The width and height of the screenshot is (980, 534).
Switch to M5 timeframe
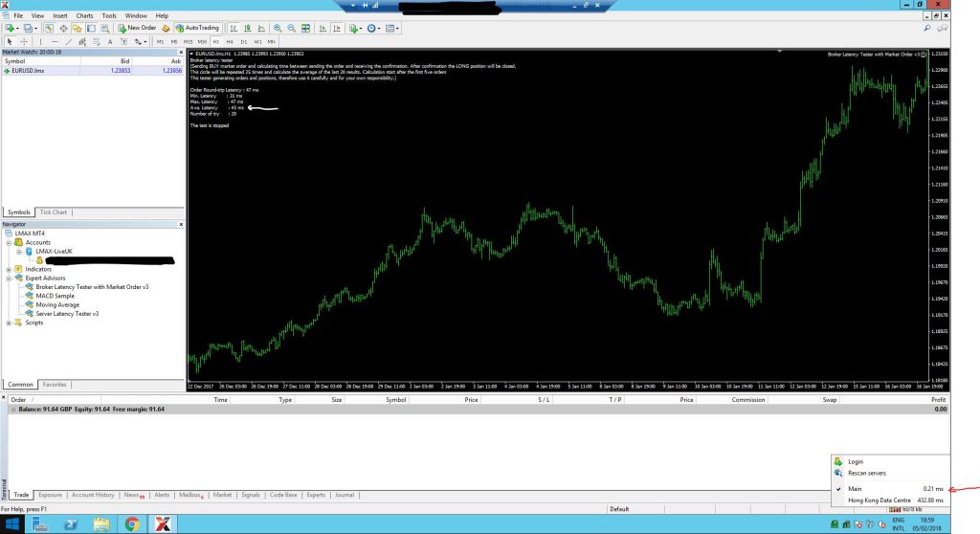[x=174, y=42]
